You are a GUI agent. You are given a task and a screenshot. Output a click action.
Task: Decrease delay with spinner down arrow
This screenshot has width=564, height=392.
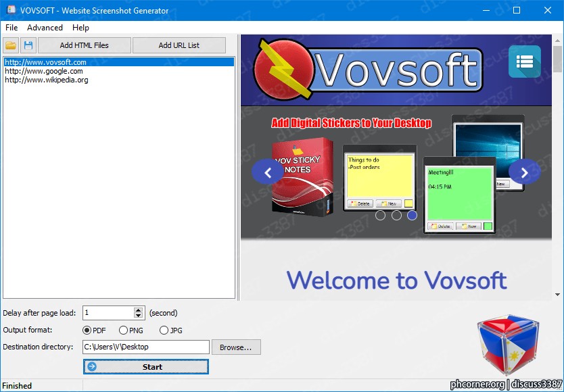point(138,316)
